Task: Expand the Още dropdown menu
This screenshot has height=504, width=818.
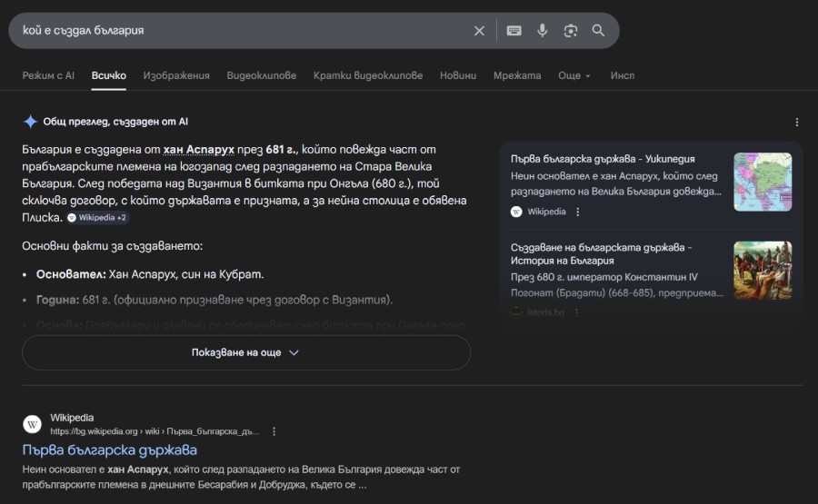Action: [574, 75]
